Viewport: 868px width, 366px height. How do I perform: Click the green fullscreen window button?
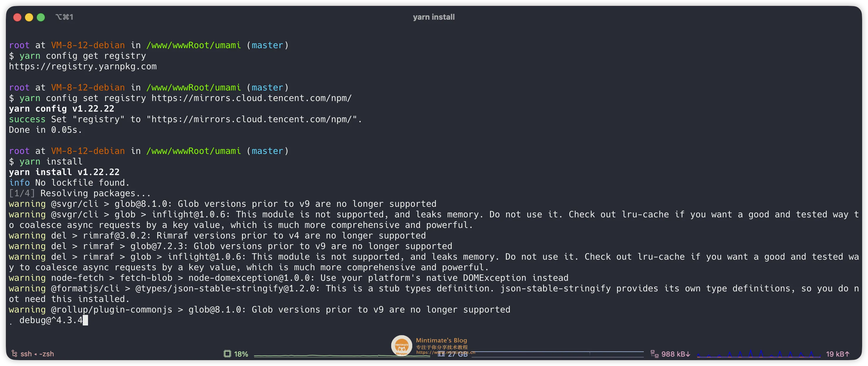click(x=41, y=17)
